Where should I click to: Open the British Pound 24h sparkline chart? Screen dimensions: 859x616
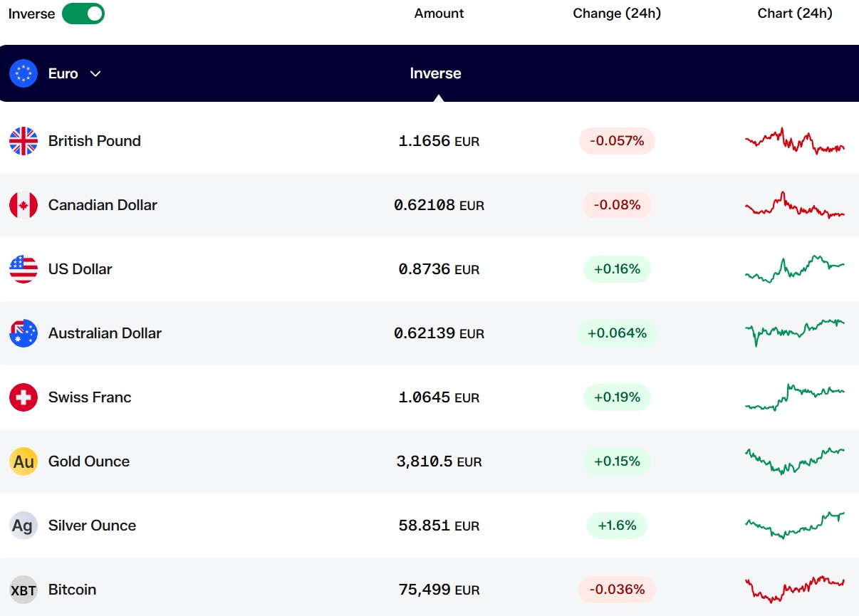point(795,140)
